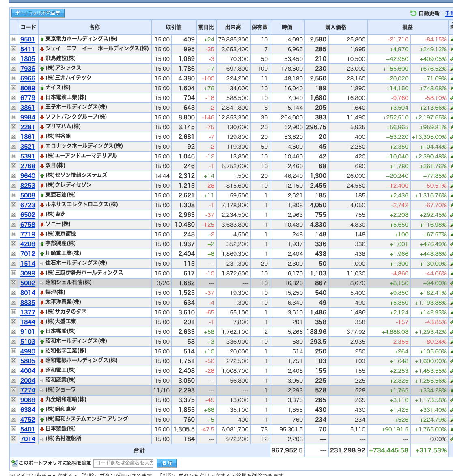Open stock code link 8089
Image resolution: width=453 pixels, height=476 pixels.
(x=28, y=88)
